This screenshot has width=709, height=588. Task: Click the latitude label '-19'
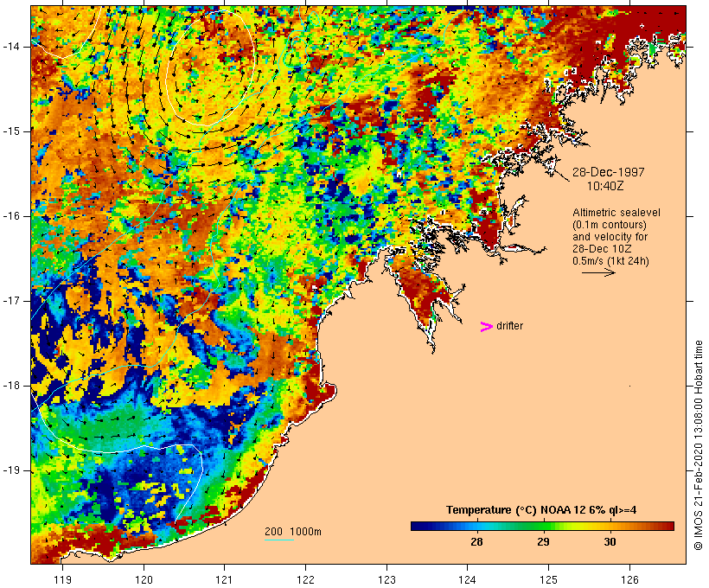[x=11, y=470]
